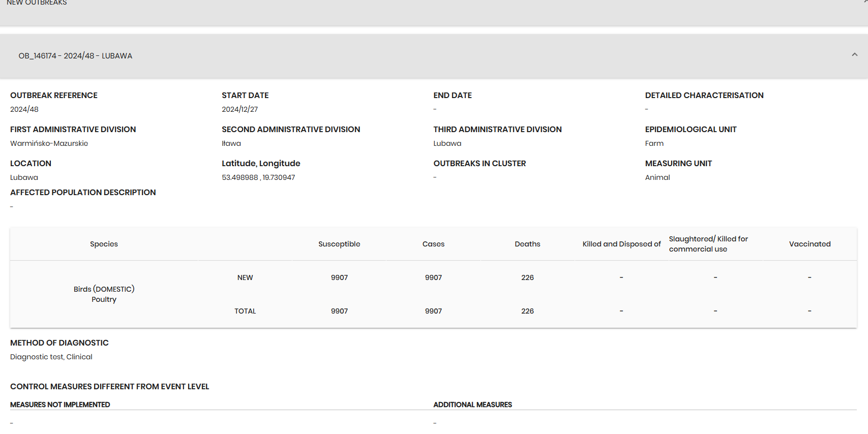Click the TOTAL row label
This screenshot has height=434, width=868.
click(245, 311)
